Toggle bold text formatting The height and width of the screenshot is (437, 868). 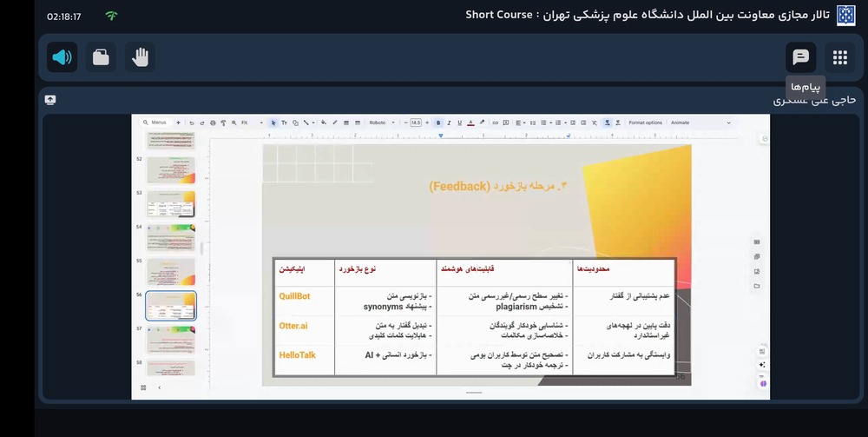click(438, 122)
